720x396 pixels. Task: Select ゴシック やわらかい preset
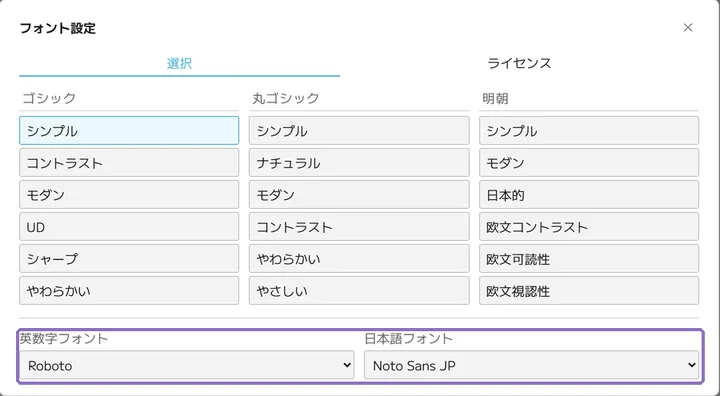(129, 290)
